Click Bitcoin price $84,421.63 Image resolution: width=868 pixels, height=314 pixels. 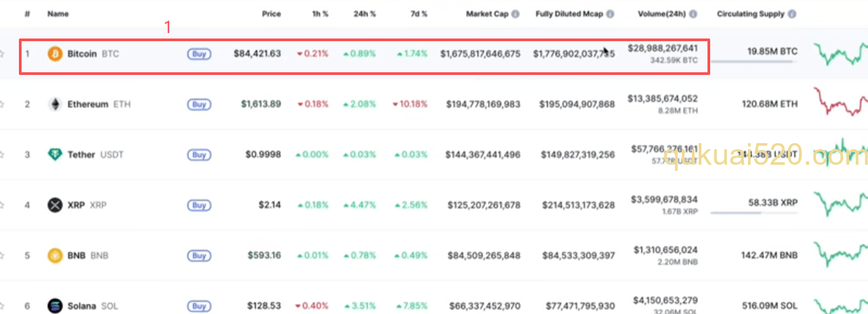258,54
